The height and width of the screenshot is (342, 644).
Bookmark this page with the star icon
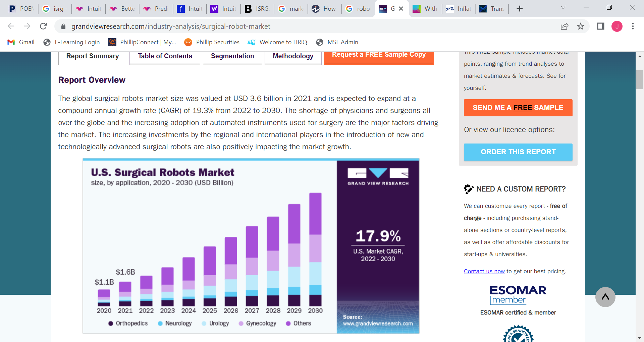(581, 26)
